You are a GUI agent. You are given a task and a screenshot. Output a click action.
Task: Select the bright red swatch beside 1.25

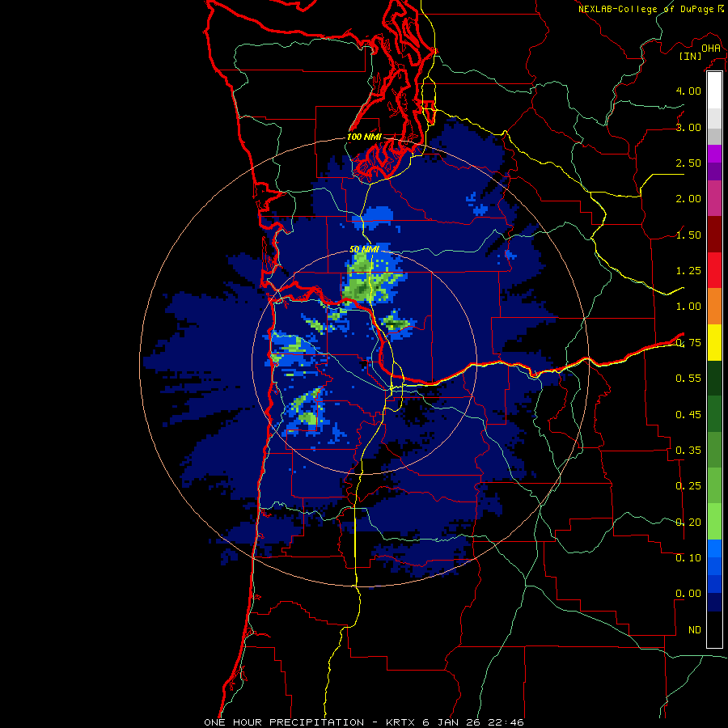(x=714, y=270)
